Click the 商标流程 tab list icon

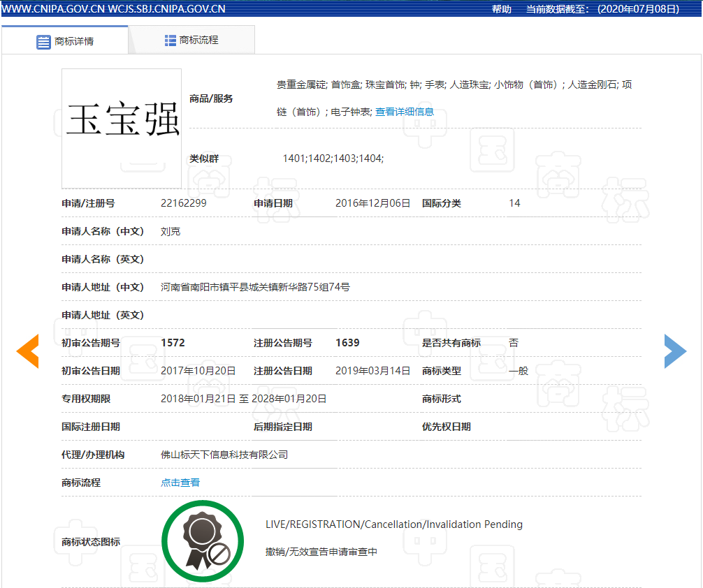171,41
